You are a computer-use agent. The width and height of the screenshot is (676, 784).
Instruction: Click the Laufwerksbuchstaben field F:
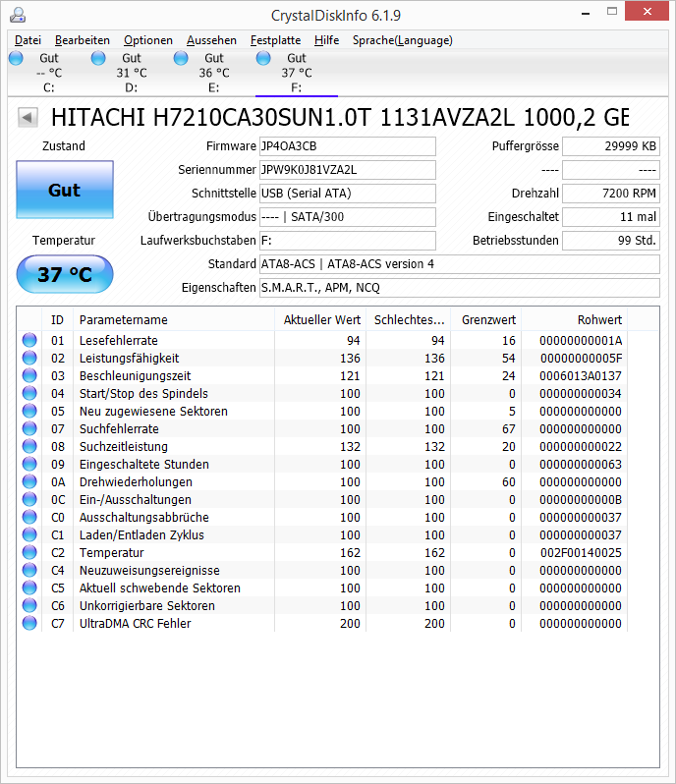click(x=348, y=241)
